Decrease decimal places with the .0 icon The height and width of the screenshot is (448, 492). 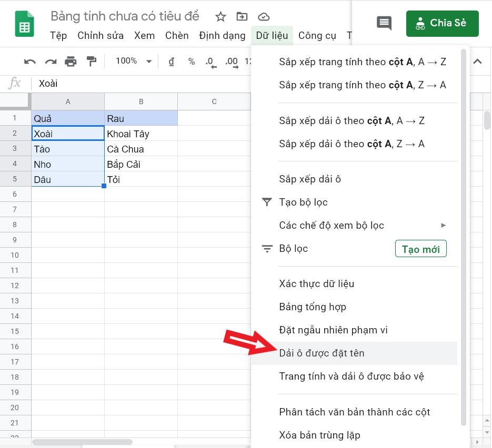pos(210,62)
